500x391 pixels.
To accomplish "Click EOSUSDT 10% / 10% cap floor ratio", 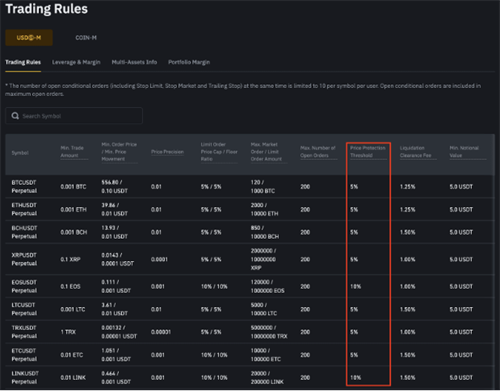I will [x=214, y=287].
